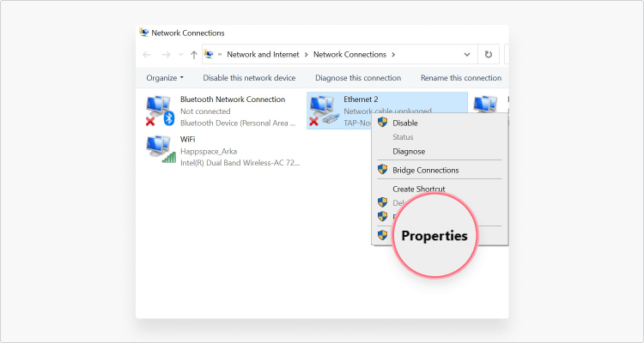
Task: Click the Ethernet 2 label
Action: (361, 99)
